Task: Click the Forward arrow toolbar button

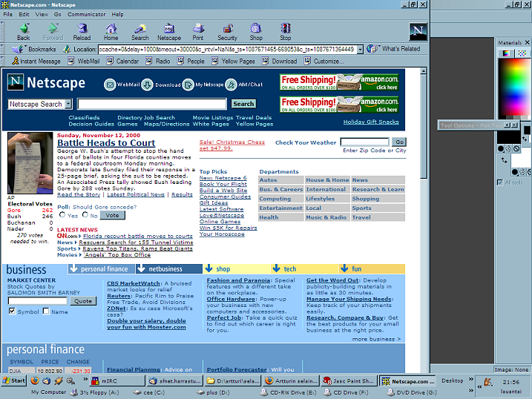Action: pos(53,32)
